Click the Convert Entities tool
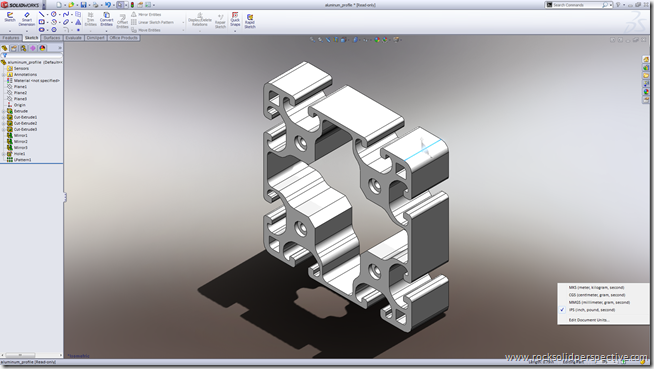 pyautogui.click(x=106, y=19)
